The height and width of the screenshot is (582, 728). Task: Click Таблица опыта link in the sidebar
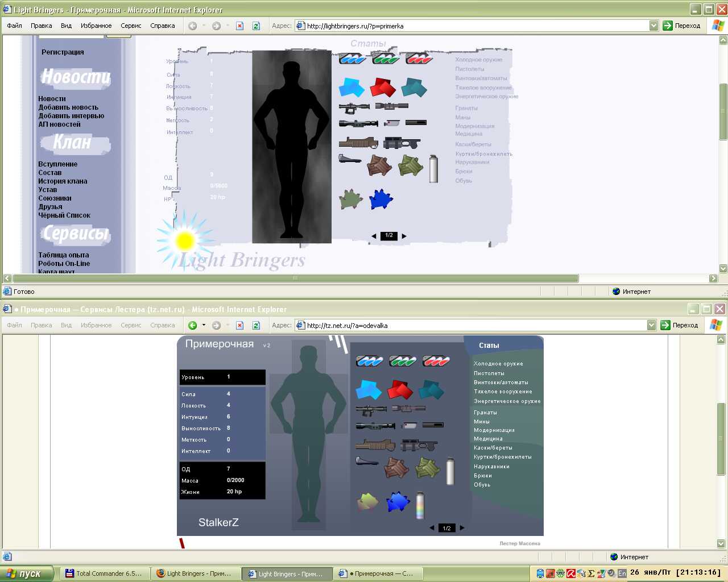pyautogui.click(x=64, y=255)
